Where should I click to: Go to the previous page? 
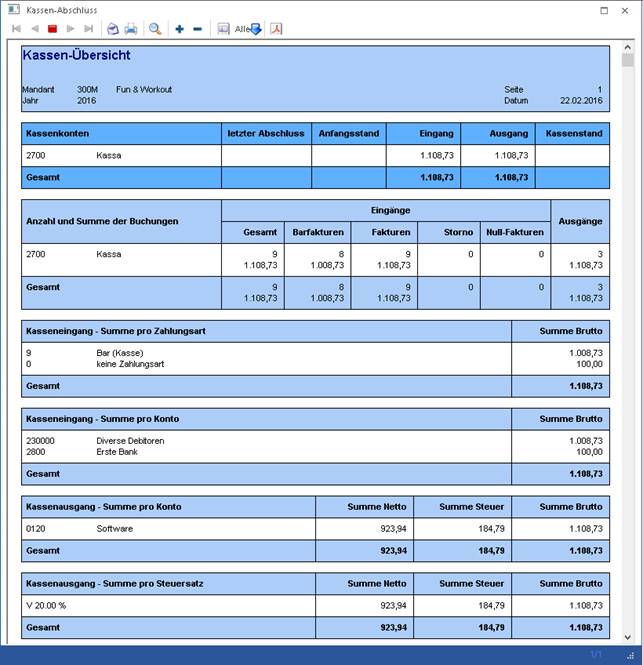point(34,29)
